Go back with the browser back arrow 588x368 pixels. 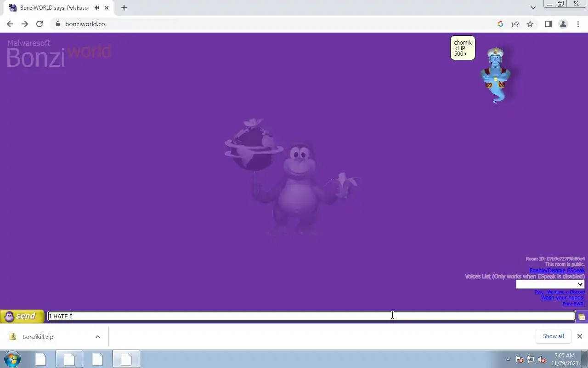tap(10, 24)
